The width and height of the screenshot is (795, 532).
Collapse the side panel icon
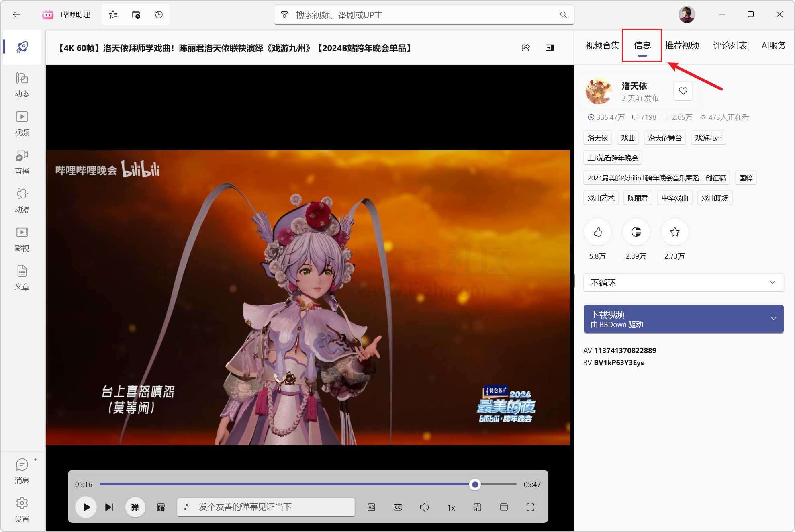[x=550, y=48]
